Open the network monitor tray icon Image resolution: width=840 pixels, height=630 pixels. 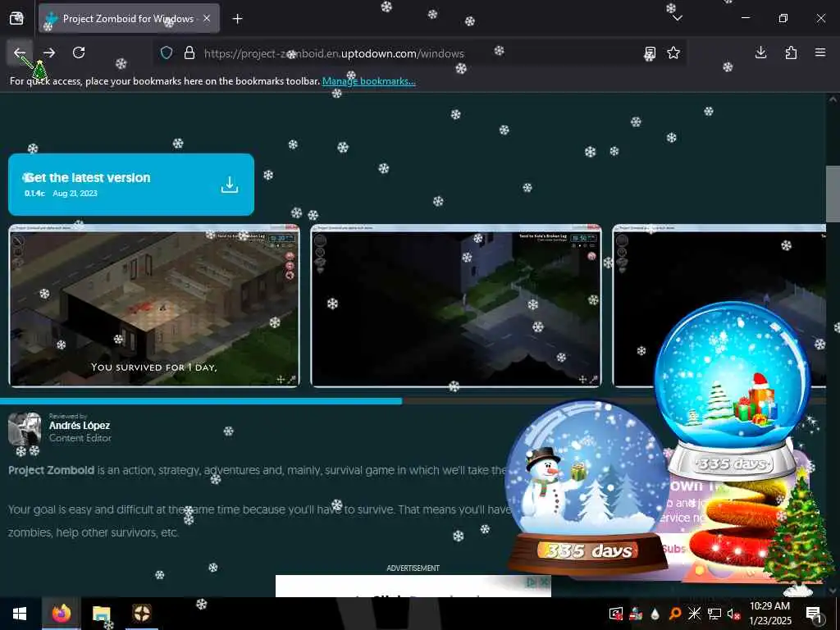click(x=714, y=614)
